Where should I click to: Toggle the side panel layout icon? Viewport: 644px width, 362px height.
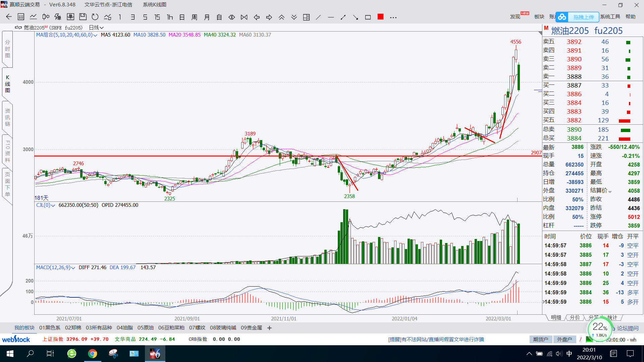pyautogui.click(x=306, y=17)
